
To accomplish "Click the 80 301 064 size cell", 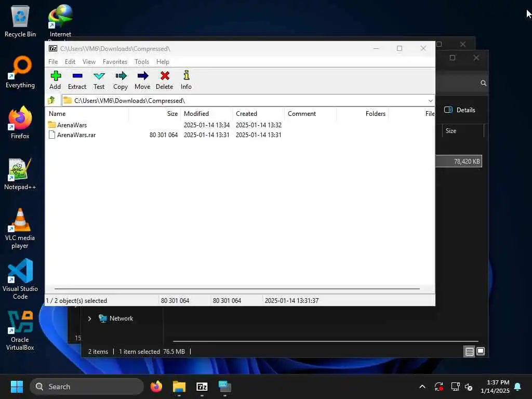I will click(164, 135).
